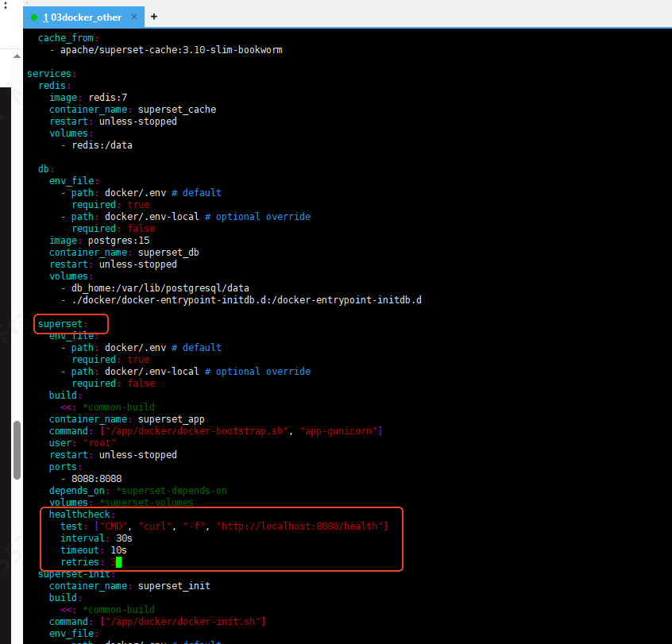Click the '8088:8088' port mapping
The width and height of the screenshot is (672, 644).
pyautogui.click(x=96, y=479)
